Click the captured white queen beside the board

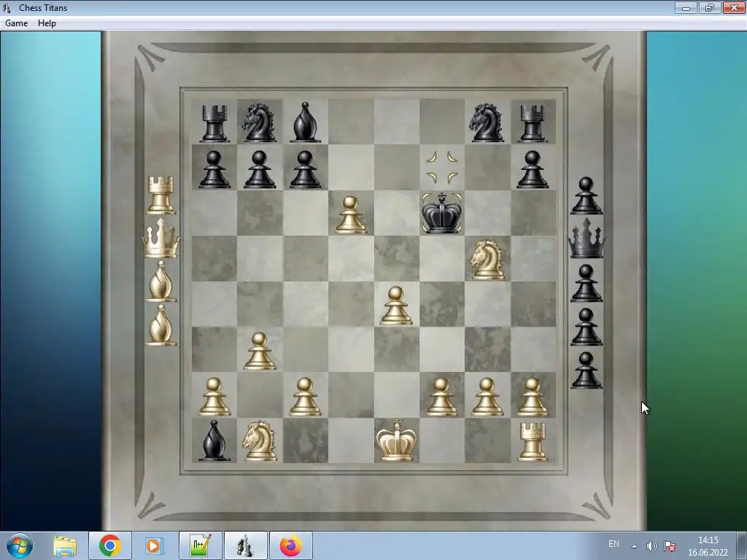click(160, 238)
